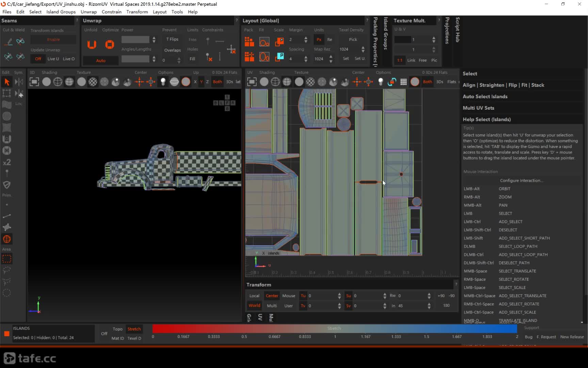Set Update Unwrap to Off
Viewport: 588px width, 368px height.
tap(38, 59)
